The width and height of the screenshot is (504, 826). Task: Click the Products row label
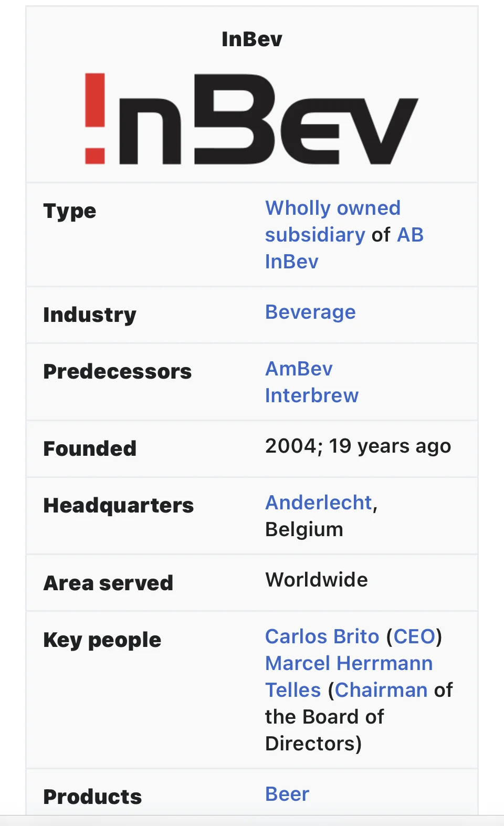click(92, 797)
